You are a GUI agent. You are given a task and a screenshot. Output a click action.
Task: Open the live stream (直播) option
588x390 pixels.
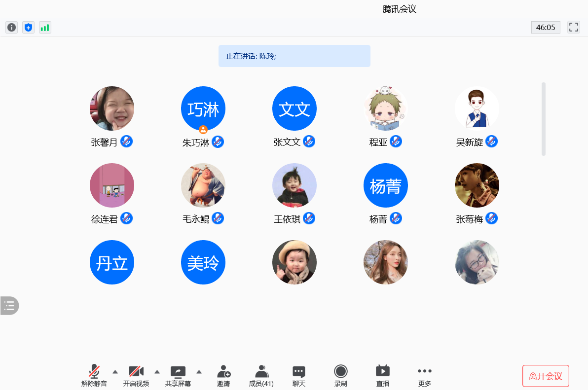383,376
